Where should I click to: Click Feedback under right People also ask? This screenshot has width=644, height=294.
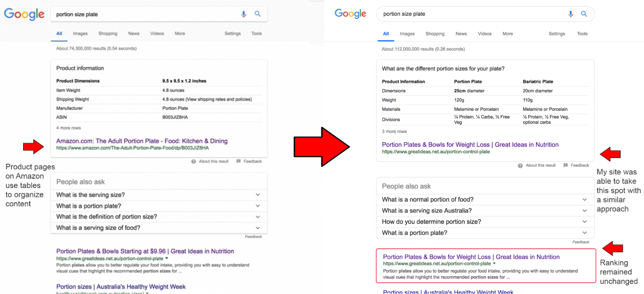tap(581, 242)
